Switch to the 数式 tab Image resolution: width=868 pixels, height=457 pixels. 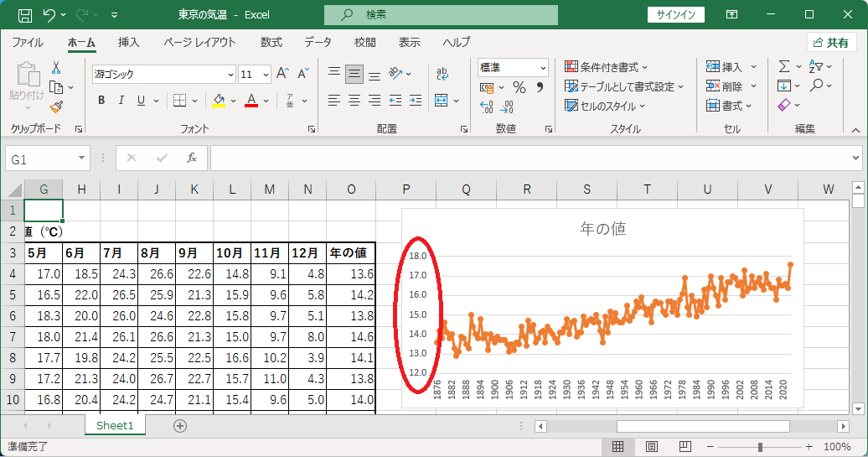[x=271, y=42]
